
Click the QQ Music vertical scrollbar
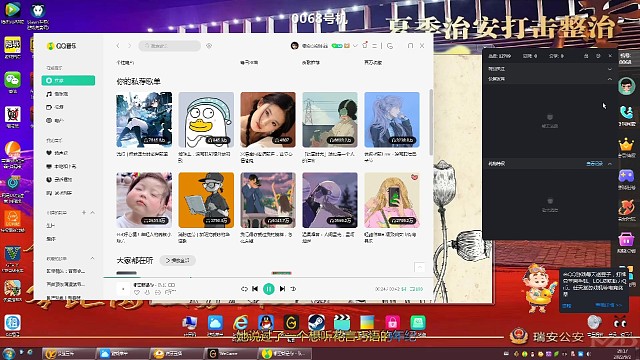pyautogui.click(x=431, y=122)
